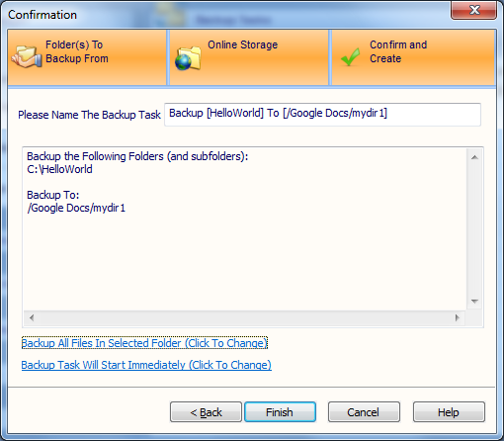Click Finish to create the backup task
Screen dimensions: 504x441
point(280,412)
